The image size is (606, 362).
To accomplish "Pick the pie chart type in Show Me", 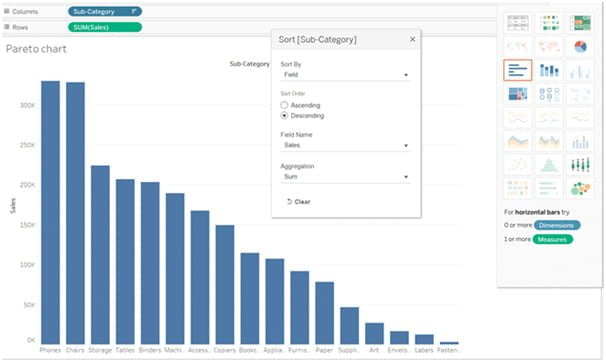I will click(x=580, y=47).
